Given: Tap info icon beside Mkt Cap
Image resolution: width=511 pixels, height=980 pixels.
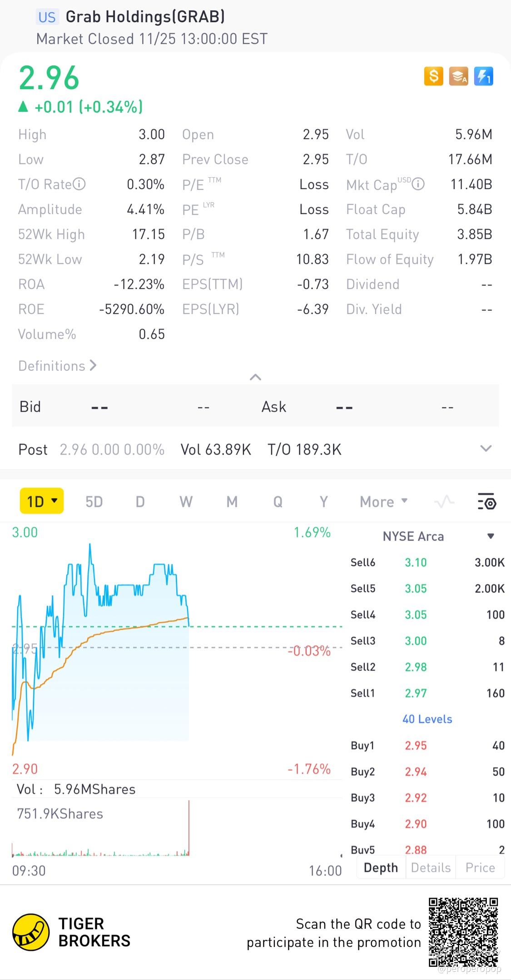Looking at the screenshot, I should 418,184.
